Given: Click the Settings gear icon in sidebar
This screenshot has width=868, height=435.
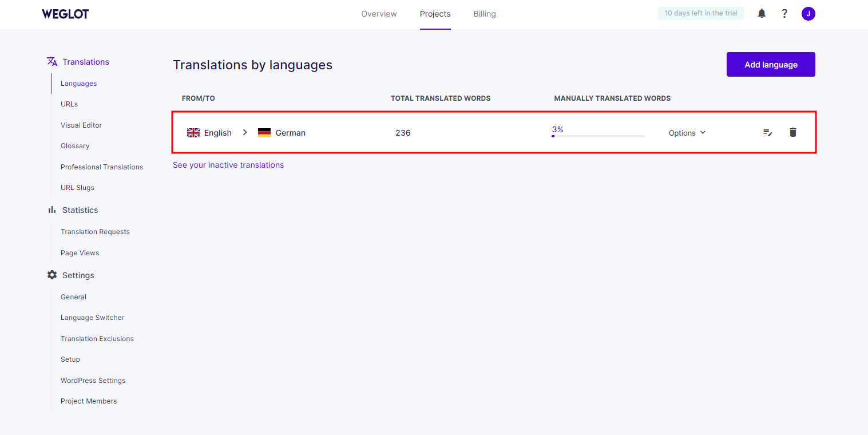Looking at the screenshot, I should point(52,275).
